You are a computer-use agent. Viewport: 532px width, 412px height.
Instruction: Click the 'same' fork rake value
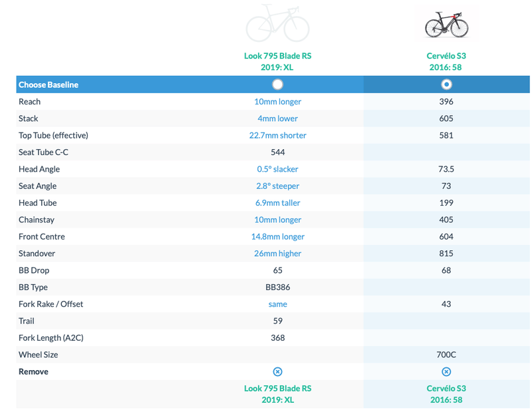(277, 304)
